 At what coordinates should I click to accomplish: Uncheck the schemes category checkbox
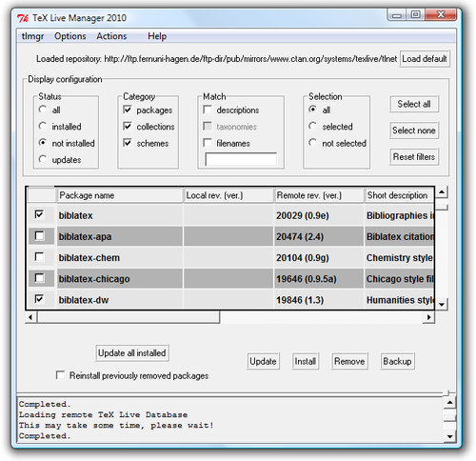tap(128, 143)
